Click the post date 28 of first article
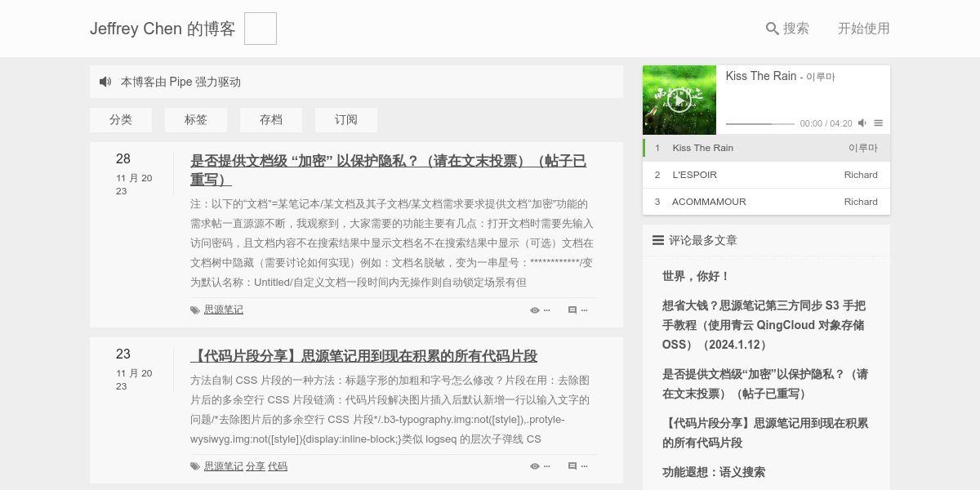This screenshot has width=980, height=490. (x=123, y=159)
